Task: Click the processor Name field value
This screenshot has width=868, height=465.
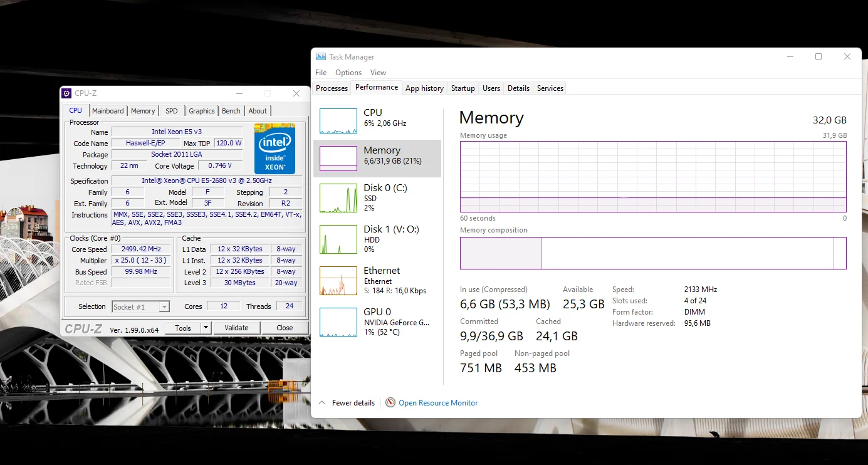Action: (x=177, y=132)
